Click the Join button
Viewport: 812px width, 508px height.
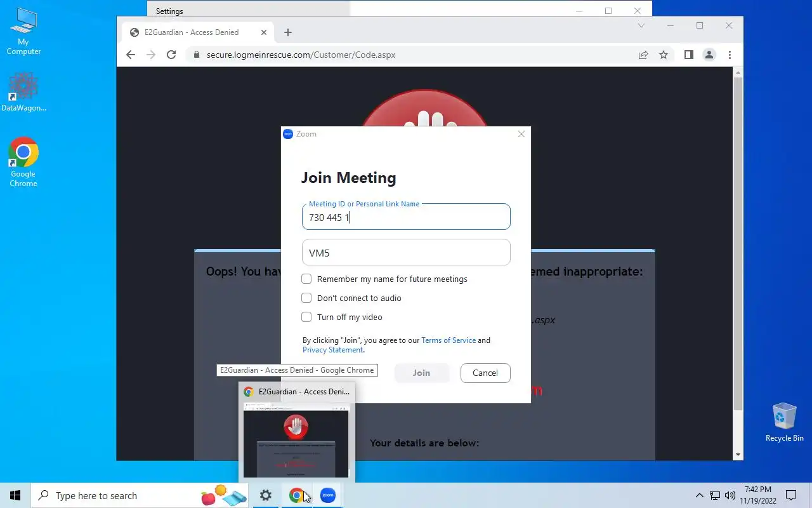(x=422, y=373)
